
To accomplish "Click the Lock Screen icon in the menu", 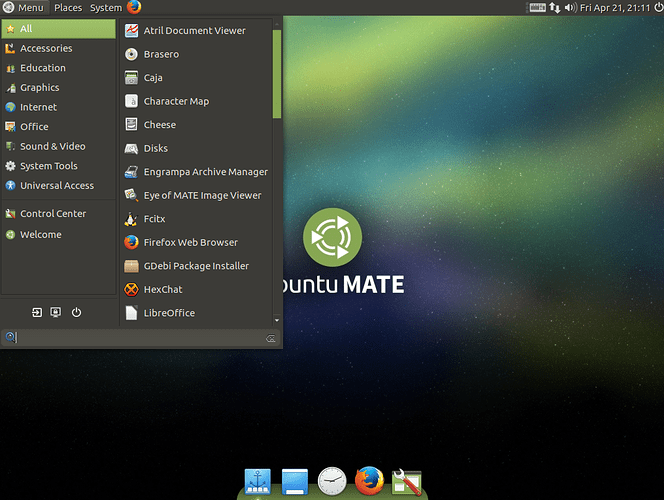I will click(x=55, y=312).
